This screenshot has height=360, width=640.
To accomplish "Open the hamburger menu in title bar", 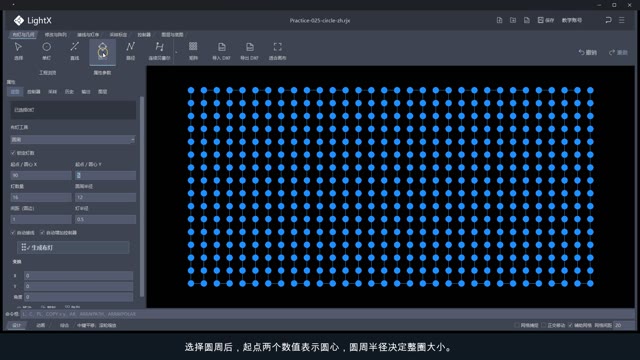I will pos(622,20).
